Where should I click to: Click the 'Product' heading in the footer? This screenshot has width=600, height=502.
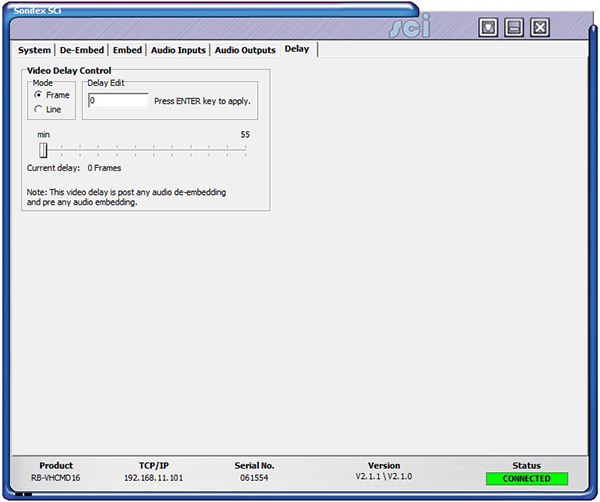pos(56,466)
